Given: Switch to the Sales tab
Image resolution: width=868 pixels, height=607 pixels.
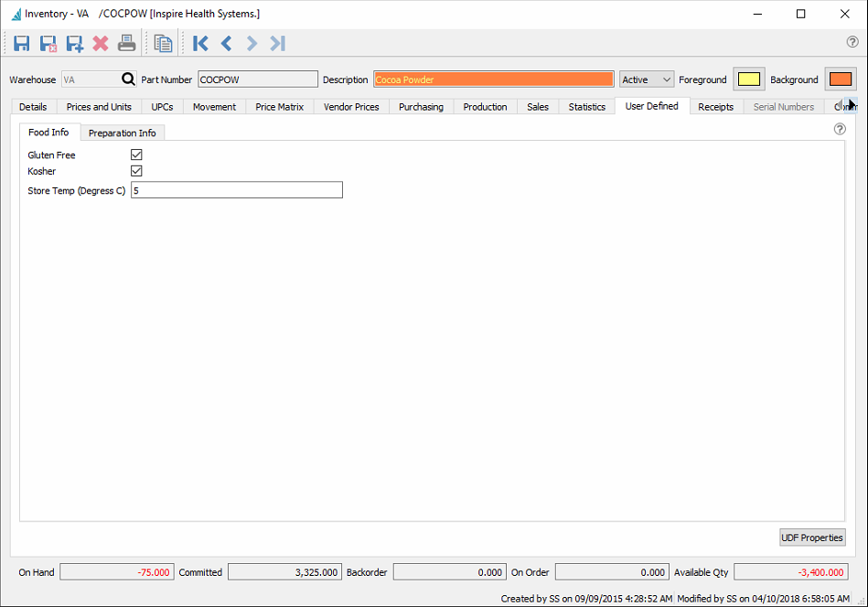Looking at the screenshot, I should [538, 107].
